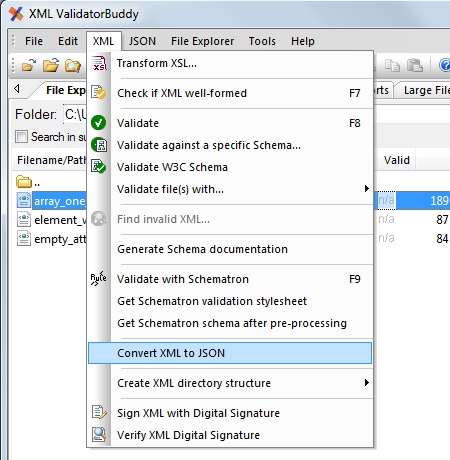Open the File Explorer menu
This screenshot has height=460, width=450.
[202, 41]
